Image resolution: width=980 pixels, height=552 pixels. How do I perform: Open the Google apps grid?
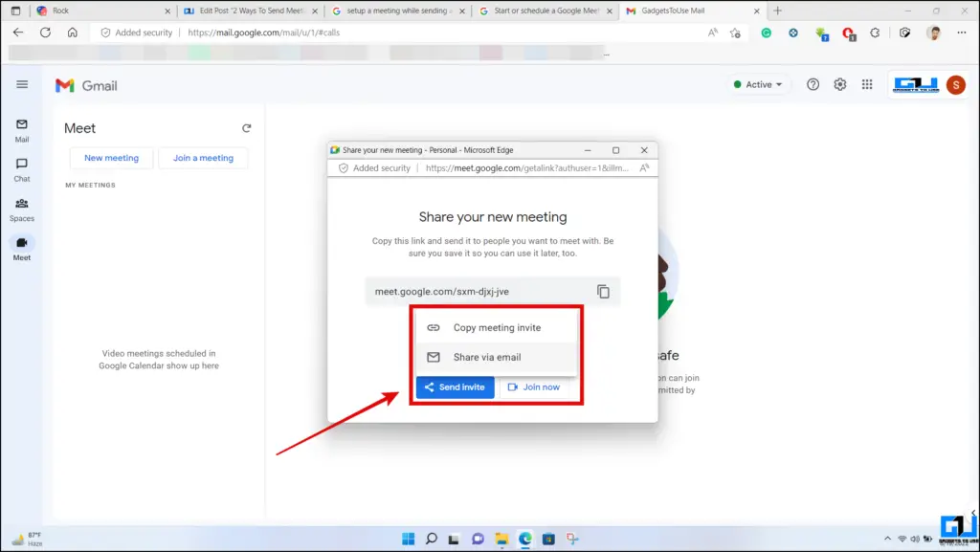pos(867,84)
